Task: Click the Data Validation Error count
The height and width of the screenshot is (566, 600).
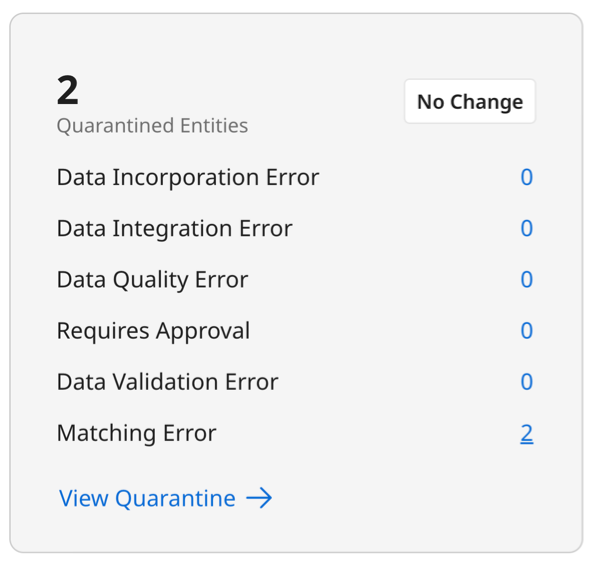Action: click(x=526, y=382)
